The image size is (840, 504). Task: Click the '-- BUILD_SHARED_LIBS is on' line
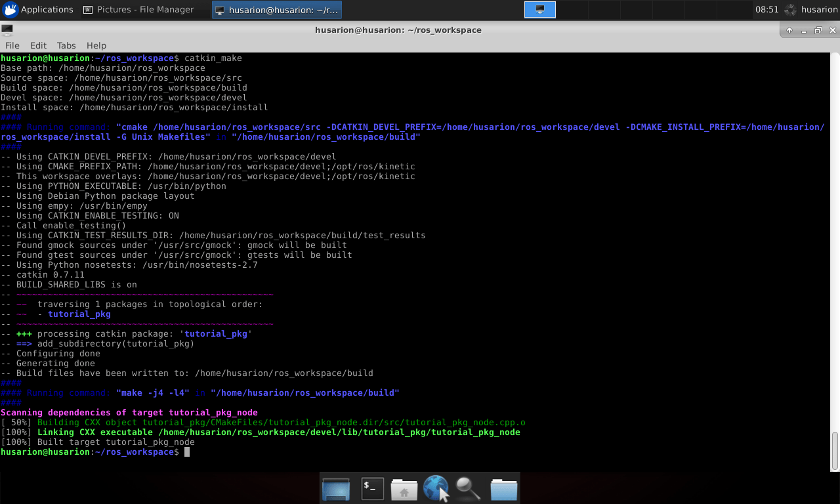pyautogui.click(x=69, y=285)
